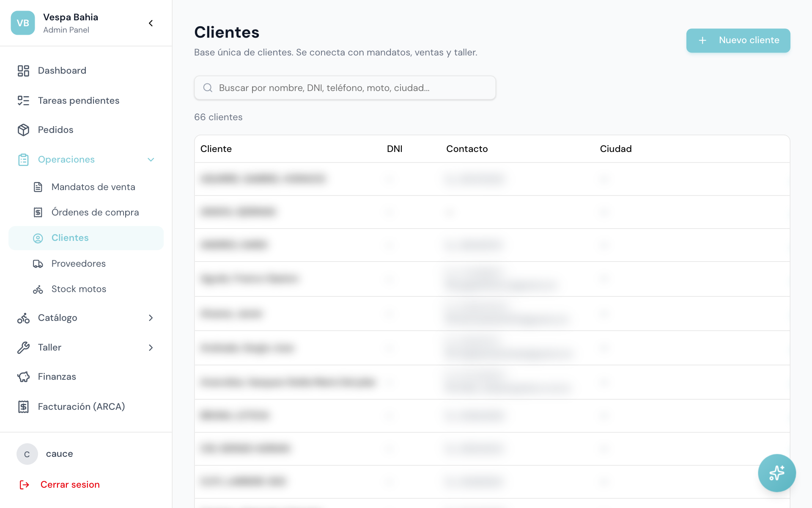Click the Dashboard grid icon

point(23,71)
